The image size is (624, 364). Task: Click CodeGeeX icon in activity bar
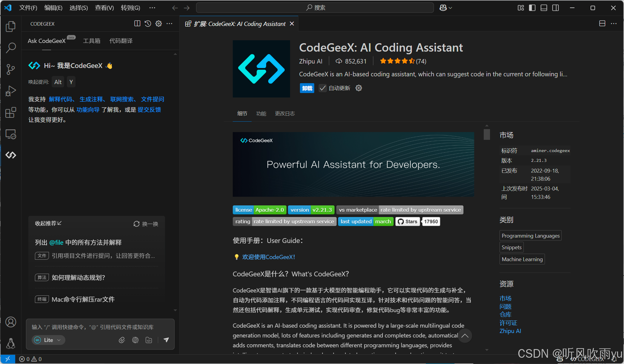click(11, 155)
